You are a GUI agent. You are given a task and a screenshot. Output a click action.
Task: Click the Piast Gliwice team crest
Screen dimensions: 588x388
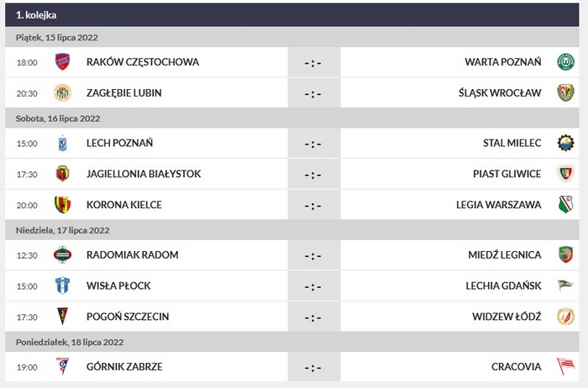coord(566,174)
